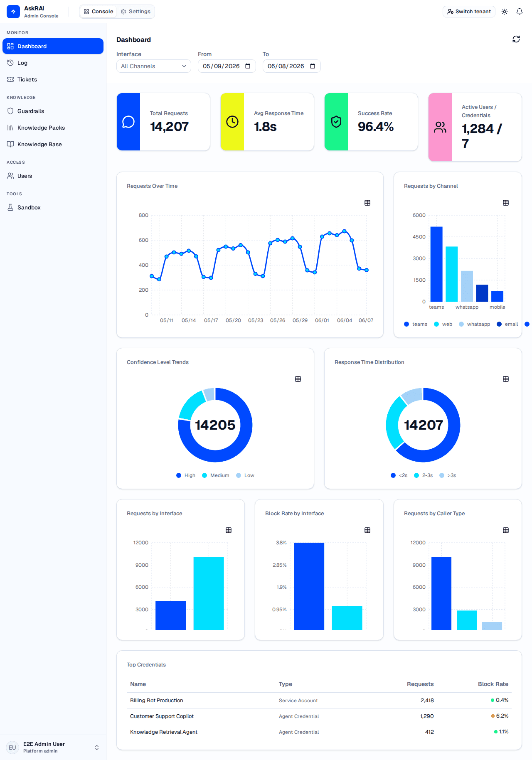Image resolution: width=532 pixels, height=760 pixels.
Task: Show table view for Confidence Level Trends
Action: click(x=298, y=379)
